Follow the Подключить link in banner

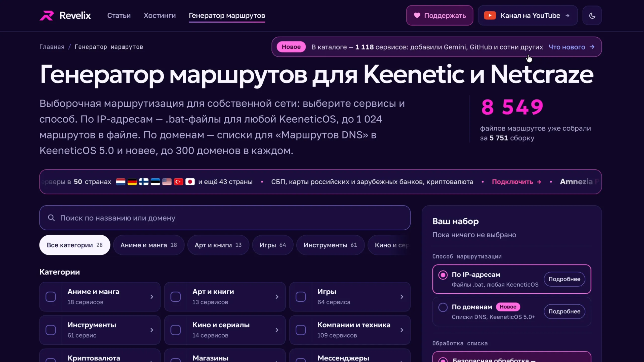(x=516, y=182)
